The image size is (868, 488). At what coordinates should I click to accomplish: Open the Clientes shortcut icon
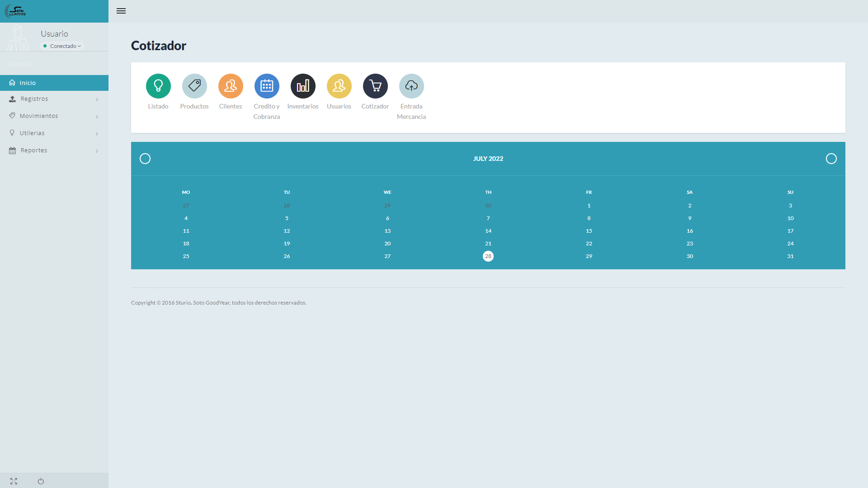(x=231, y=86)
